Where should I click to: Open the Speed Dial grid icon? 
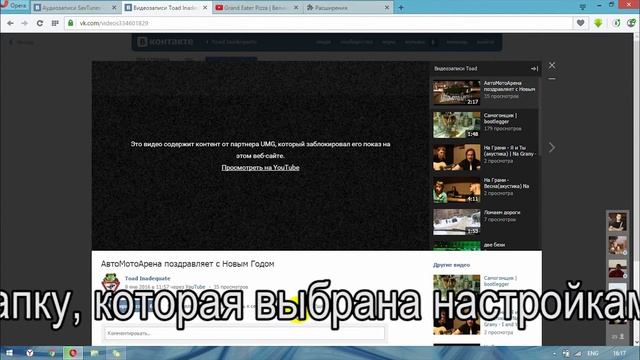[55, 23]
